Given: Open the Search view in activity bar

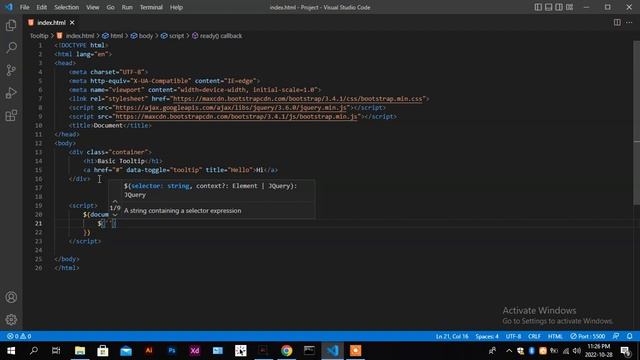Looking at the screenshot, I should coord(11,48).
